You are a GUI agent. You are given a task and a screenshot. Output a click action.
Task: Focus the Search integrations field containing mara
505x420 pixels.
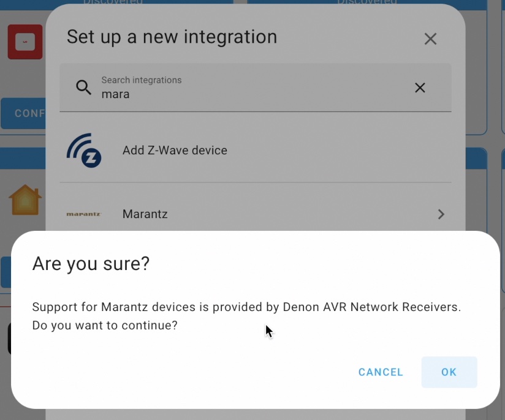tap(256, 88)
